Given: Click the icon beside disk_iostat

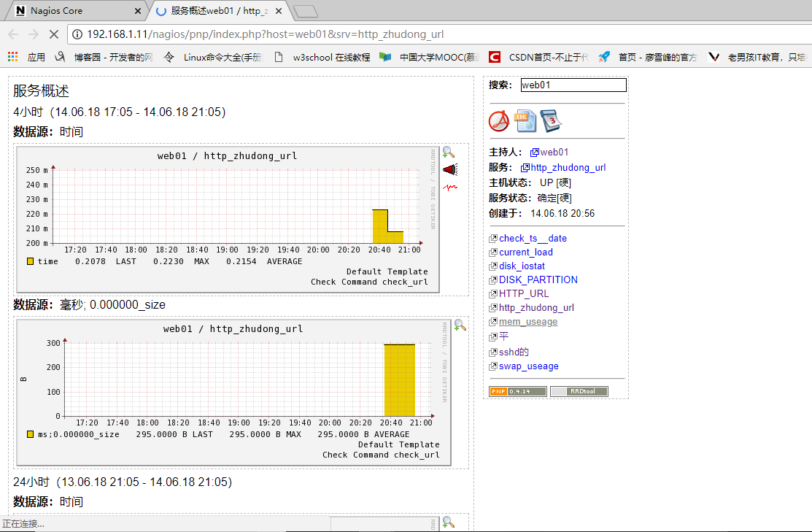Looking at the screenshot, I should click(x=493, y=266).
